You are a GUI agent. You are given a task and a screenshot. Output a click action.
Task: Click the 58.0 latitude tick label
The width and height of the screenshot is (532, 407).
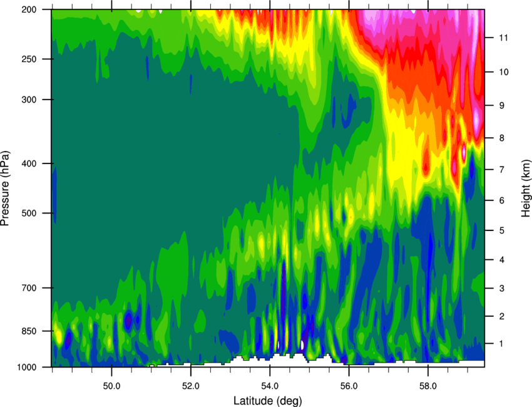428,386
